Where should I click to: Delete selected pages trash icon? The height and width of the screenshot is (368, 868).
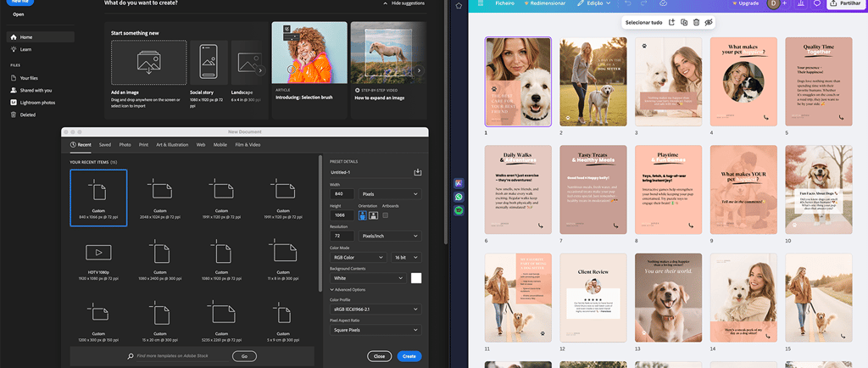pos(697,22)
